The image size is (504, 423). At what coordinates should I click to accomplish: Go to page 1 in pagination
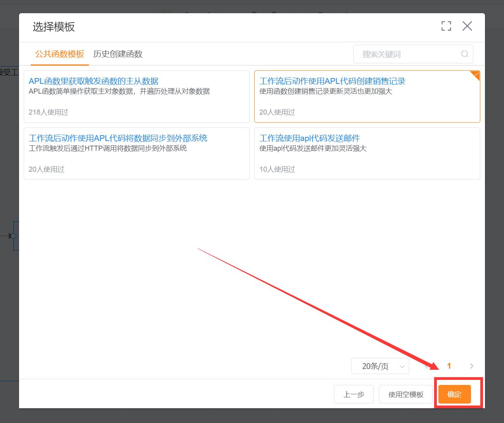coord(449,366)
